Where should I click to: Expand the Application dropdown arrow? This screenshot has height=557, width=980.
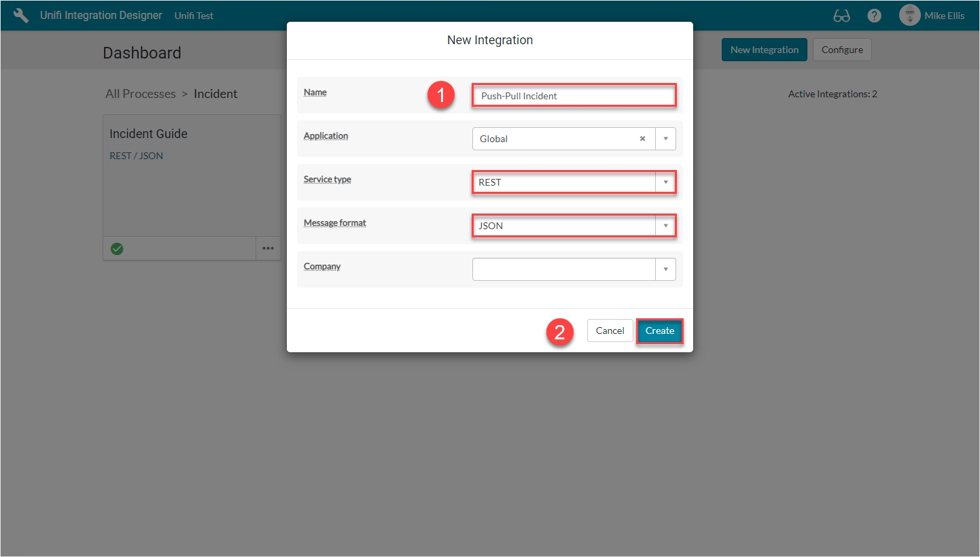(665, 139)
